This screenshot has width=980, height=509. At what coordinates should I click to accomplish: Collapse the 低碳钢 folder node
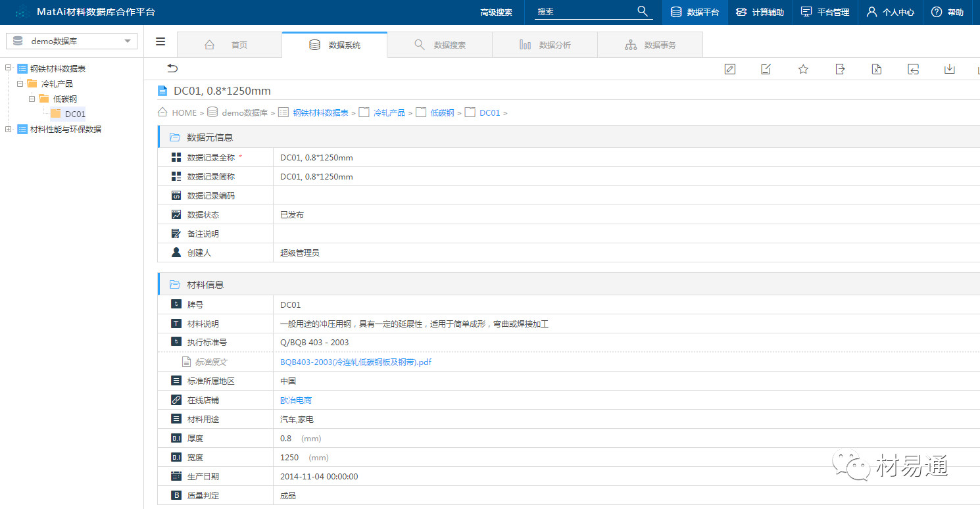(x=32, y=99)
